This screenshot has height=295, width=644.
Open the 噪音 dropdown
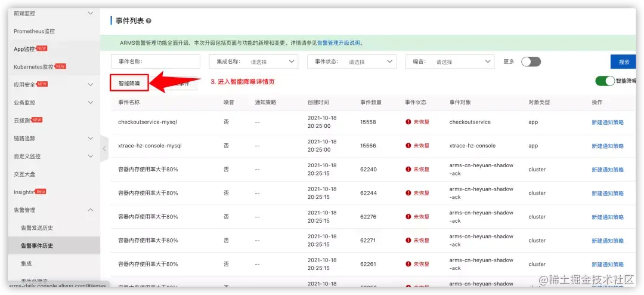(450, 62)
